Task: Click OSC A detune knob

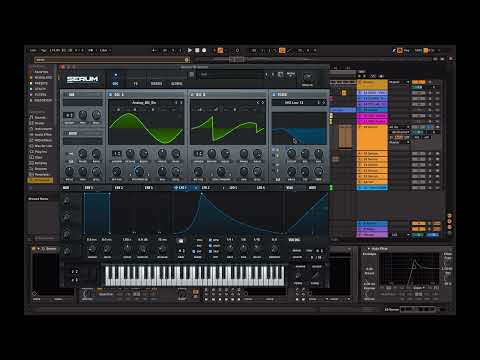Action: pyautogui.click(x=130, y=154)
